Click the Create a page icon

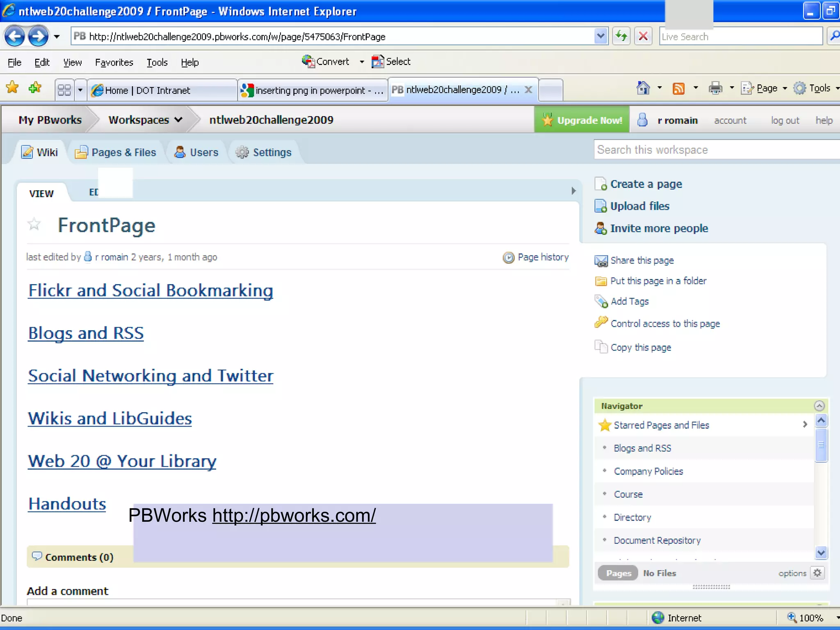pyautogui.click(x=600, y=184)
